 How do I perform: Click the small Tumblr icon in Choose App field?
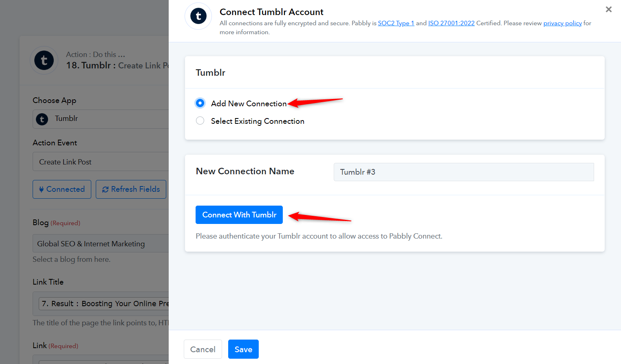click(x=42, y=119)
